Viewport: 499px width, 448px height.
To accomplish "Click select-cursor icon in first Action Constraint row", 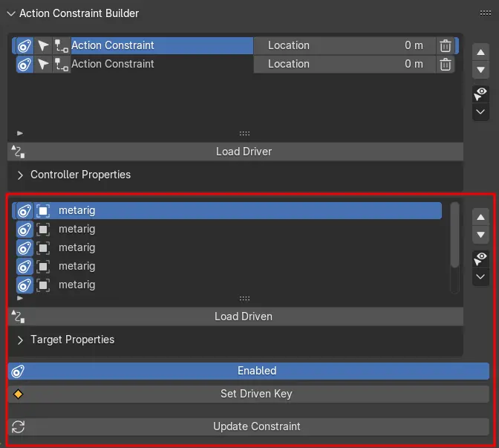I will click(x=43, y=45).
